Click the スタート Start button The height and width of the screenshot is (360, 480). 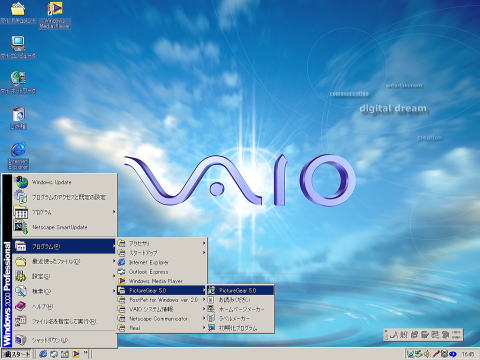click(x=16, y=354)
